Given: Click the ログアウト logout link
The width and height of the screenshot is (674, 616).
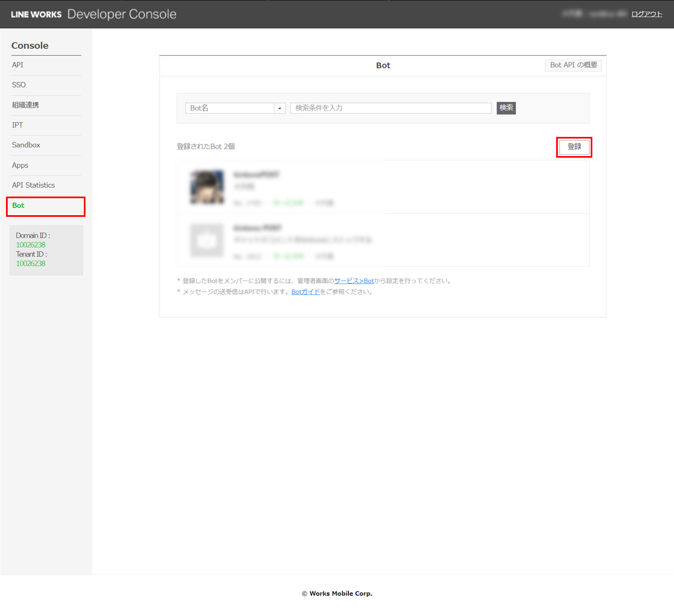Looking at the screenshot, I should 647,14.
